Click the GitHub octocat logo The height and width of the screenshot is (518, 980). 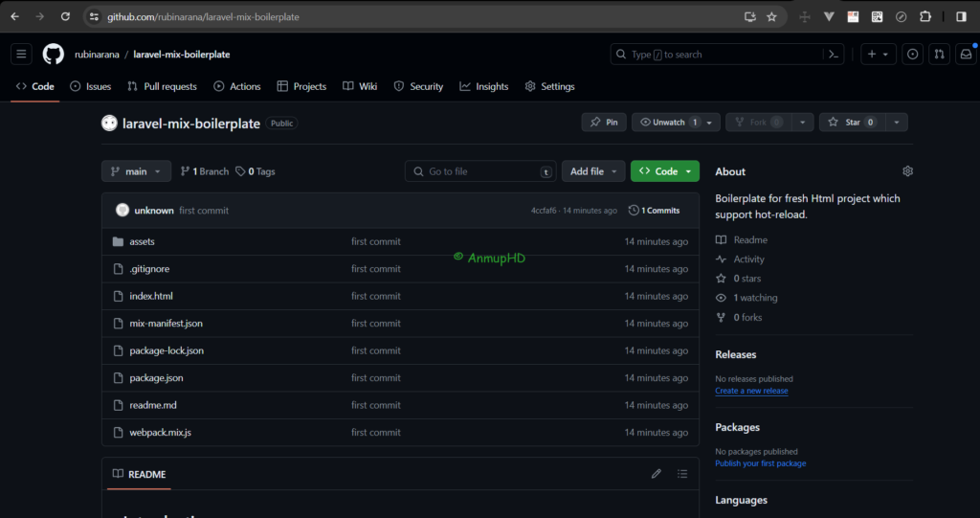[x=54, y=55]
